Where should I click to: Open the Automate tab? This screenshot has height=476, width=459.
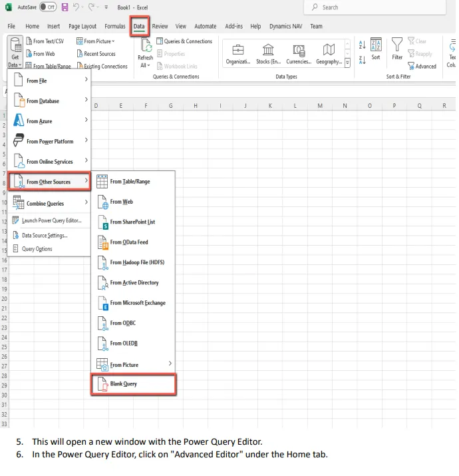point(206,27)
